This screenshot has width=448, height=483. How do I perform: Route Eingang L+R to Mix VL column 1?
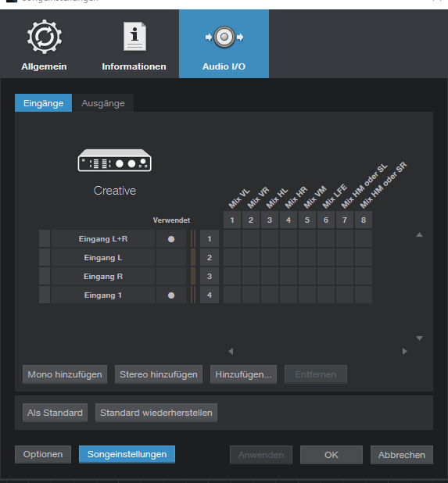pyautogui.click(x=232, y=238)
